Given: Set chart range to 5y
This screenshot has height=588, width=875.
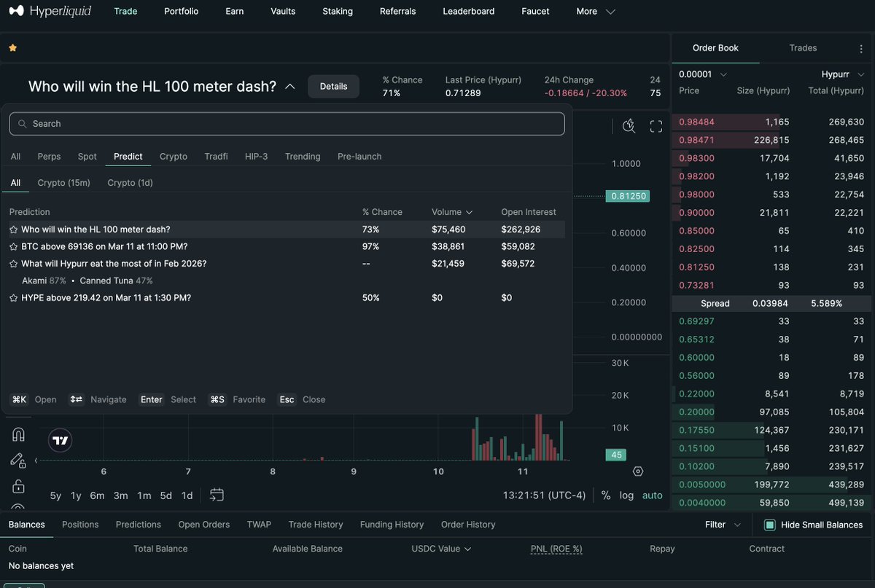Looking at the screenshot, I should coord(55,495).
